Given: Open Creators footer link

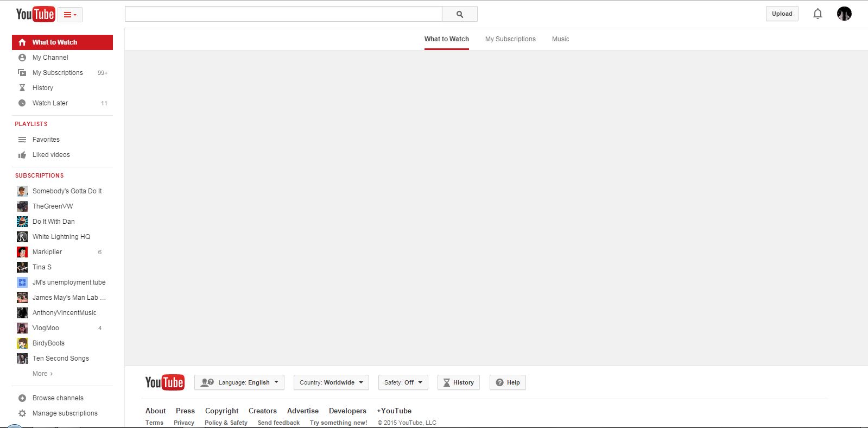Looking at the screenshot, I should (x=263, y=411).
